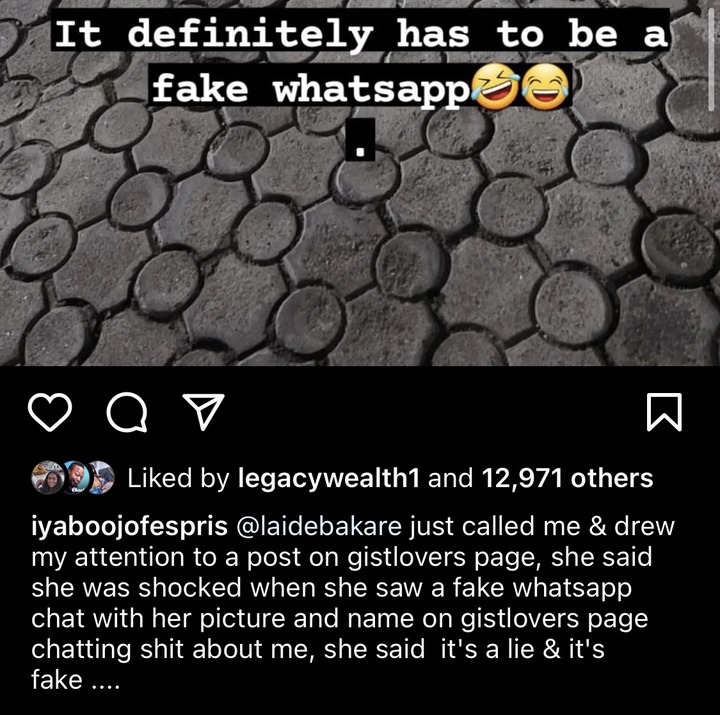Tap the first liker avatar thumbnail
Image resolution: width=720 pixels, height=715 pixels.
click(x=47, y=478)
